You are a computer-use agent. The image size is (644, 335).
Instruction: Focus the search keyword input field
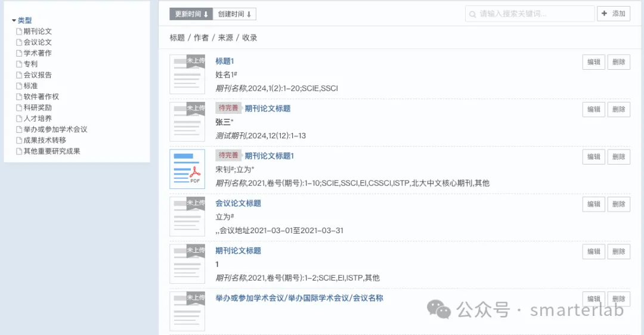click(x=530, y=14)
